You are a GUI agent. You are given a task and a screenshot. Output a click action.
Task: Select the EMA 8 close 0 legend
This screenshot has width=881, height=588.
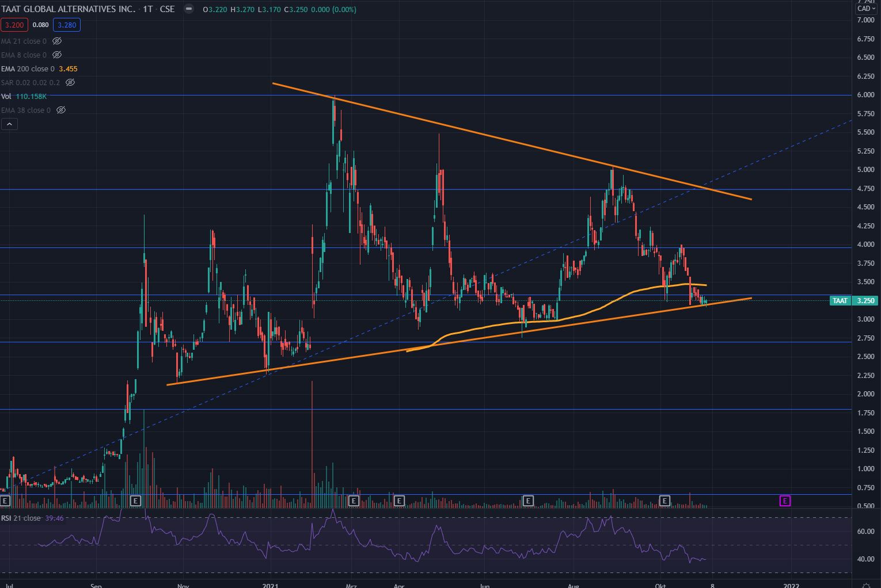(x=24, y=55)
